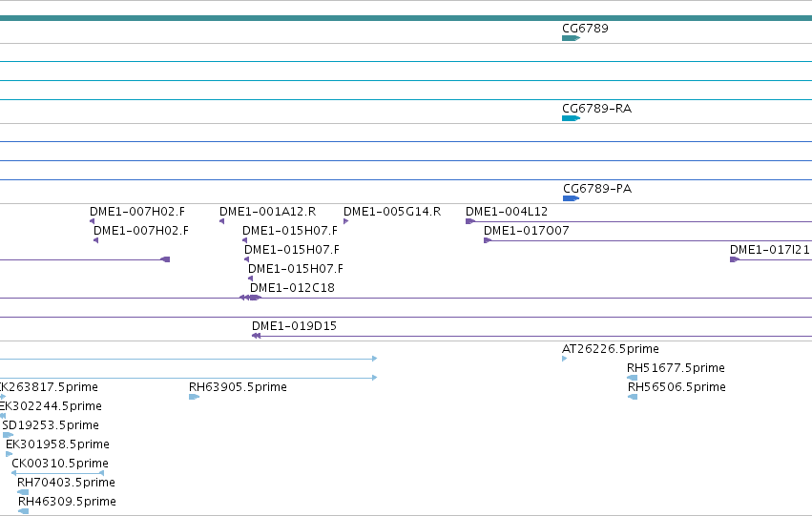
Task: Open the CG6789-RA transcript label
Action: [596, 108]
